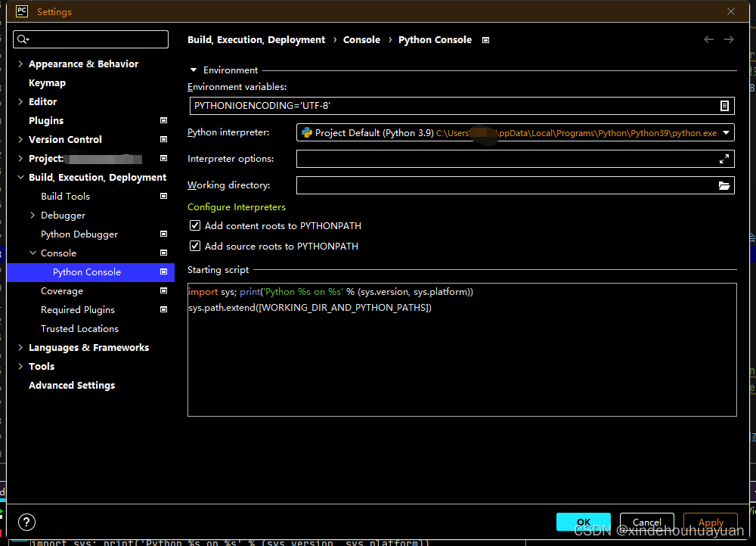
Task: Toggle Add content roots to PYTHONPATH
Action: 195,225
